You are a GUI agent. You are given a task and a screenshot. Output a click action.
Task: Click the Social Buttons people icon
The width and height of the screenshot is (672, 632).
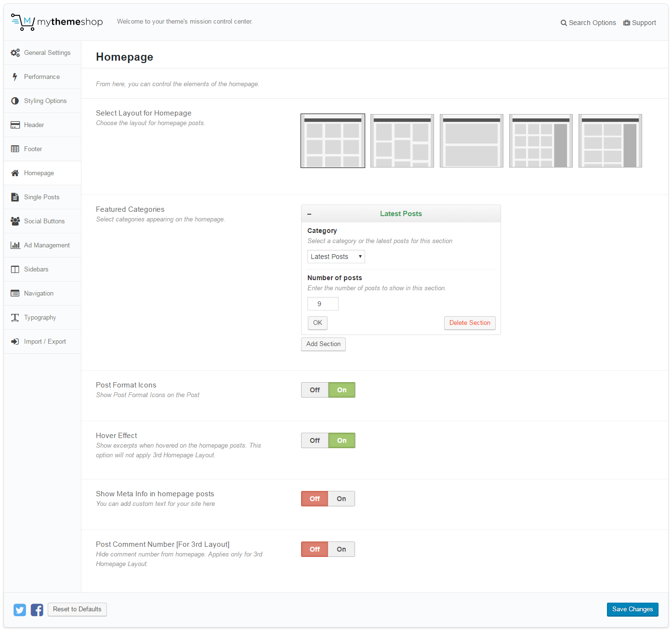[15, 221]
